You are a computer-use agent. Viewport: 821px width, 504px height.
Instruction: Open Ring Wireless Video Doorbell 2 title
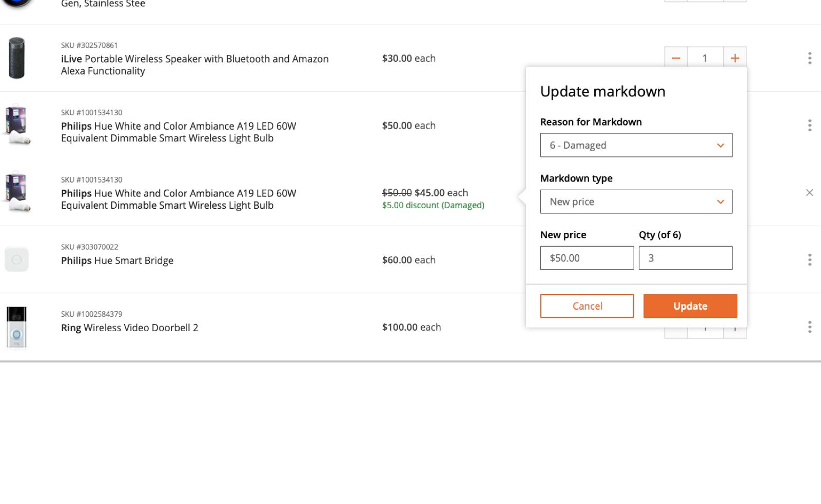click(129, 328)
